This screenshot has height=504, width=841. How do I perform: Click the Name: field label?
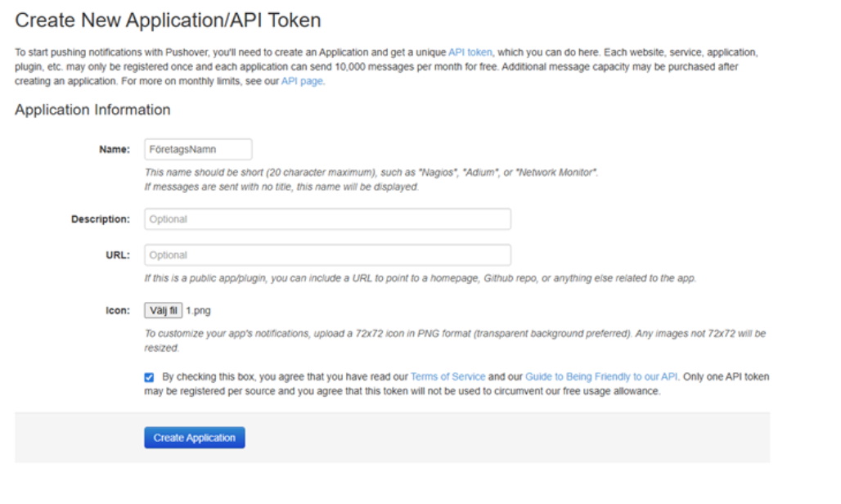coord(115,149)
